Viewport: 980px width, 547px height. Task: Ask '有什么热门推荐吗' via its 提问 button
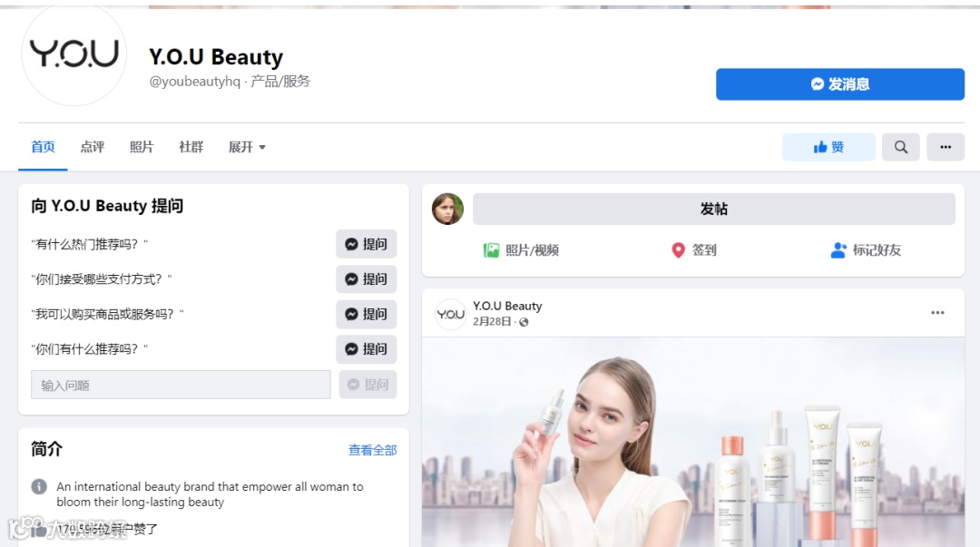[367, 243]
